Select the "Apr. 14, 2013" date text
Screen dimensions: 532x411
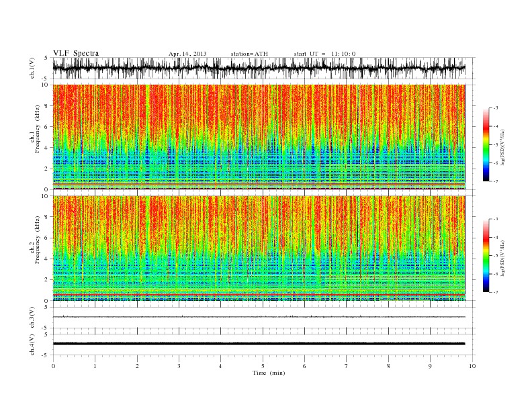(x=187, y=54)
